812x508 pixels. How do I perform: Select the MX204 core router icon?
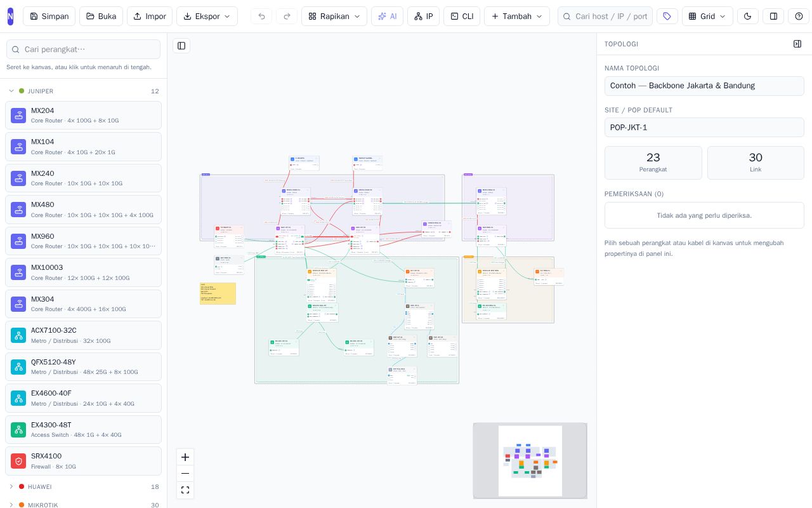click(18, 116)
